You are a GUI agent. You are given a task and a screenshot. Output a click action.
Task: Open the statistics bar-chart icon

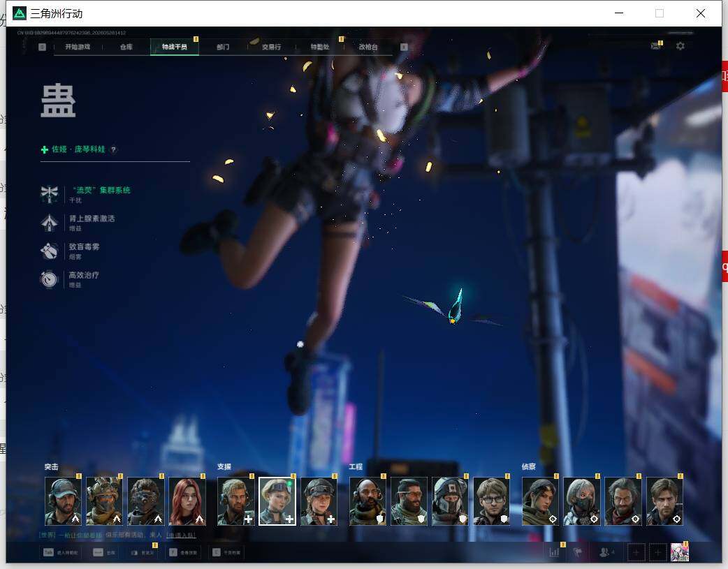click(554, 552)
